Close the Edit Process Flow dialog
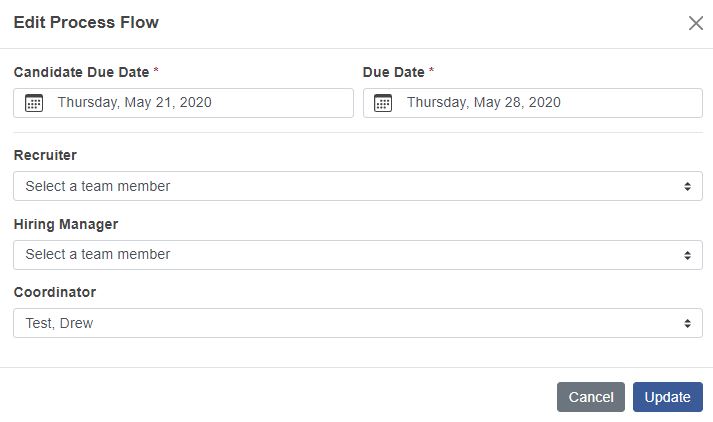713x422 pixels. [x=696, y=23]
